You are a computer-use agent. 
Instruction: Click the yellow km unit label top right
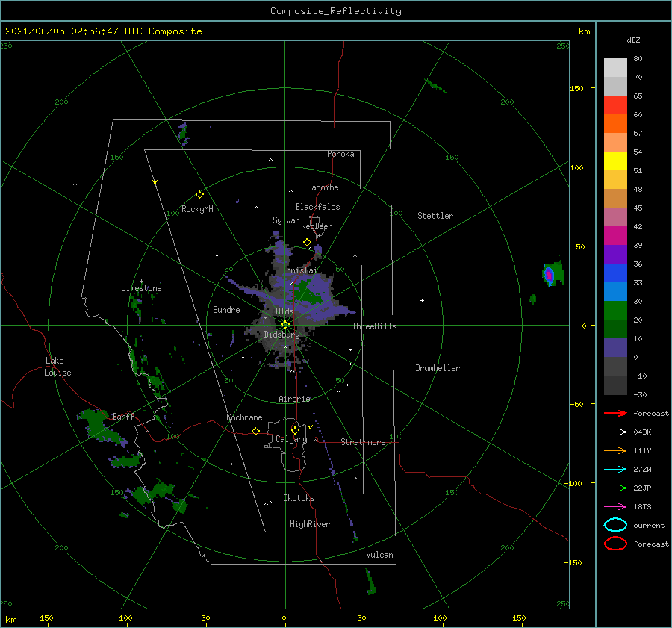584,31
